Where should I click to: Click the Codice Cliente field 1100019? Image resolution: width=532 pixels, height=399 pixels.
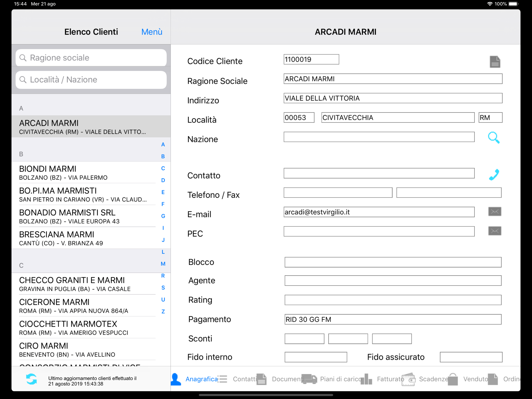tap(311, 59)
